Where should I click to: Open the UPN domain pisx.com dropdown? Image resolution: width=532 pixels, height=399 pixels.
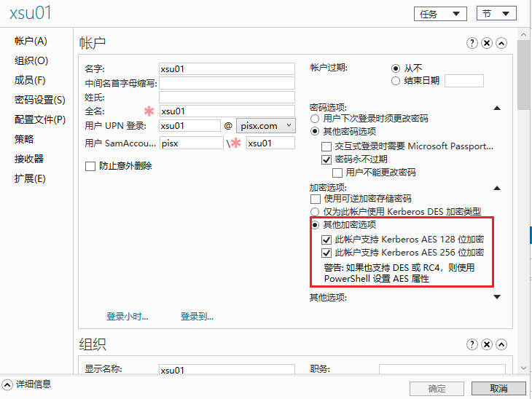265,125
